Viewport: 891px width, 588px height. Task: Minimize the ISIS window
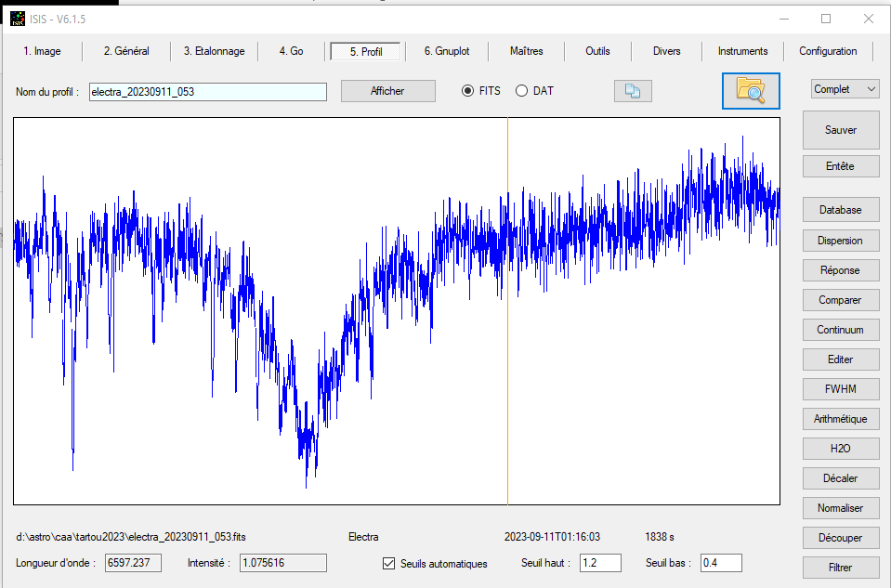click(x=784, y=19)
